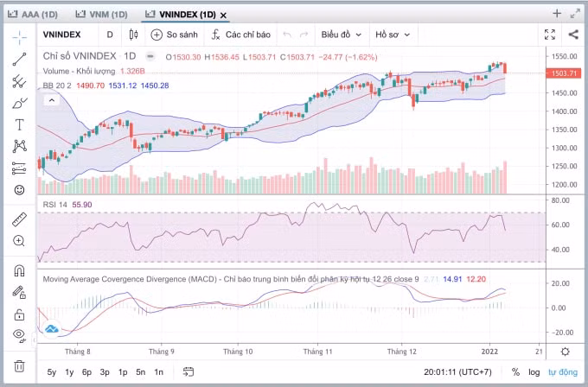This screenshot has width=588, height=387.
Task: Toggle percent scale mode
Action: point(515,372)
